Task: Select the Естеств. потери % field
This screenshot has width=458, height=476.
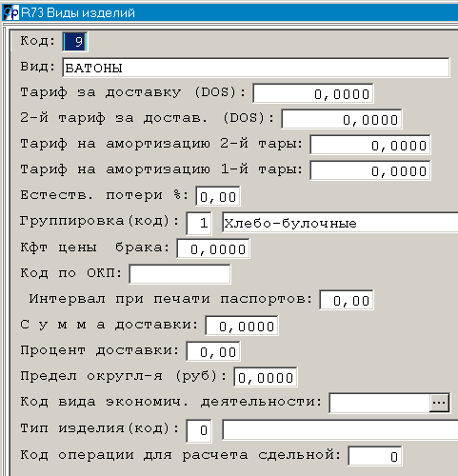Action: coord(218,196)
